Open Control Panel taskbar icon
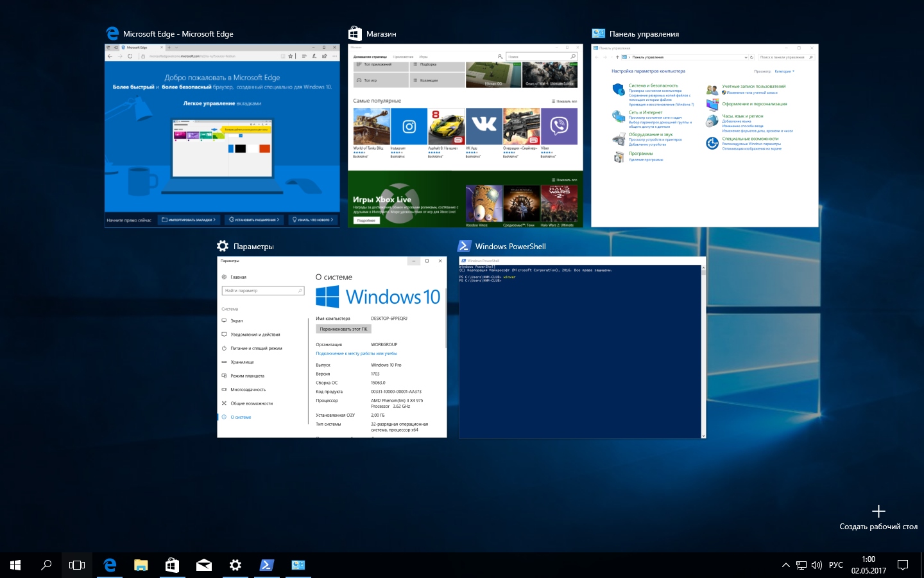Viewport: 924px width, 578px height. [298, 565]
